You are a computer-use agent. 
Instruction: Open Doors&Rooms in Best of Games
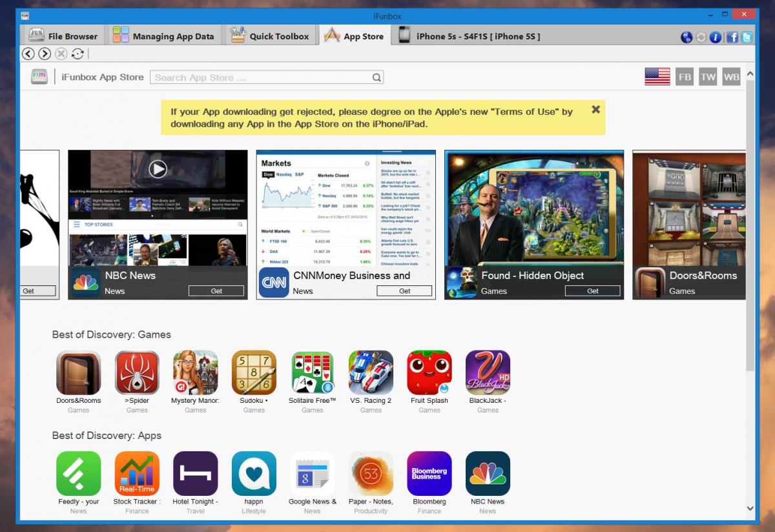coord(79,373)
